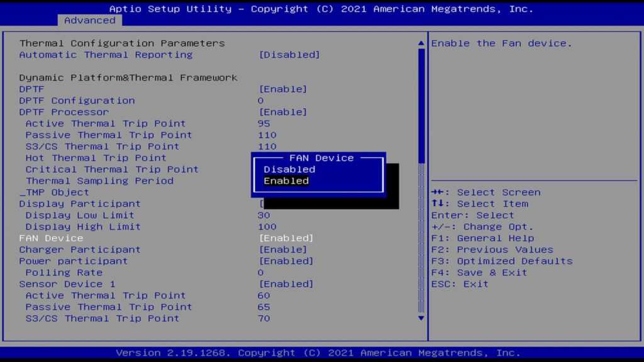The height and width of the screenshot is (362, 644).
Task: Select Enabled in FAN Device popup
Action: [286, 181]
